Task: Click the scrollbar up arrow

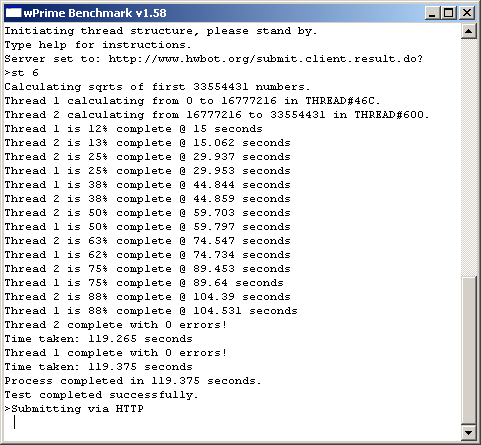Action: pos(469,31)
